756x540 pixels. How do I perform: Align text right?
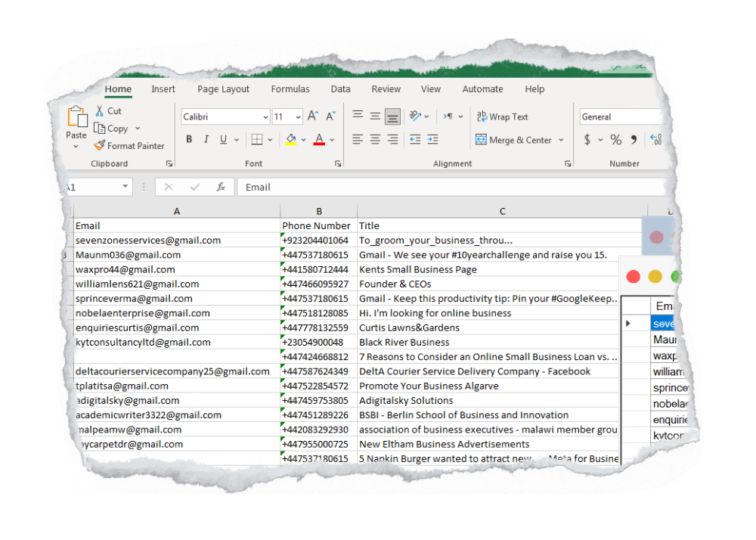tap(393, 140)
